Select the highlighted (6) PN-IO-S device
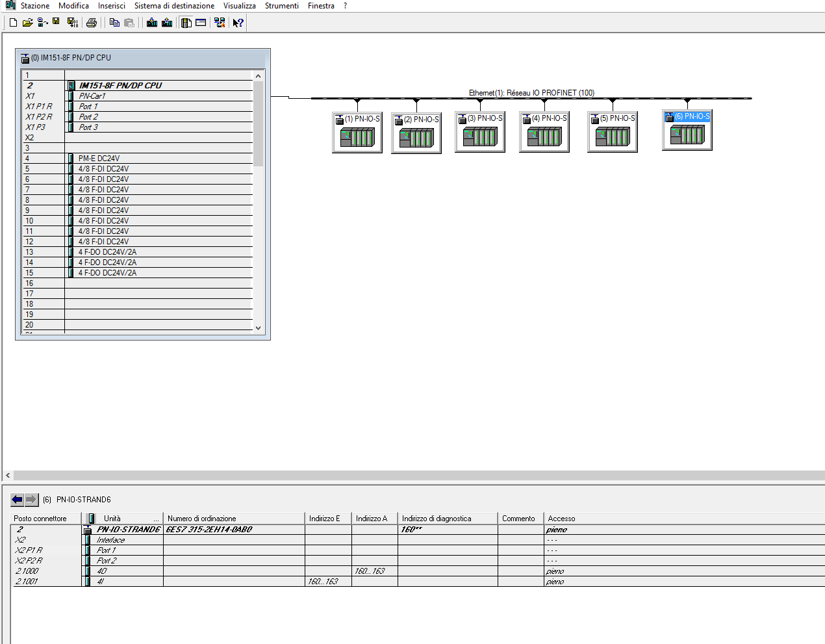 687,130
